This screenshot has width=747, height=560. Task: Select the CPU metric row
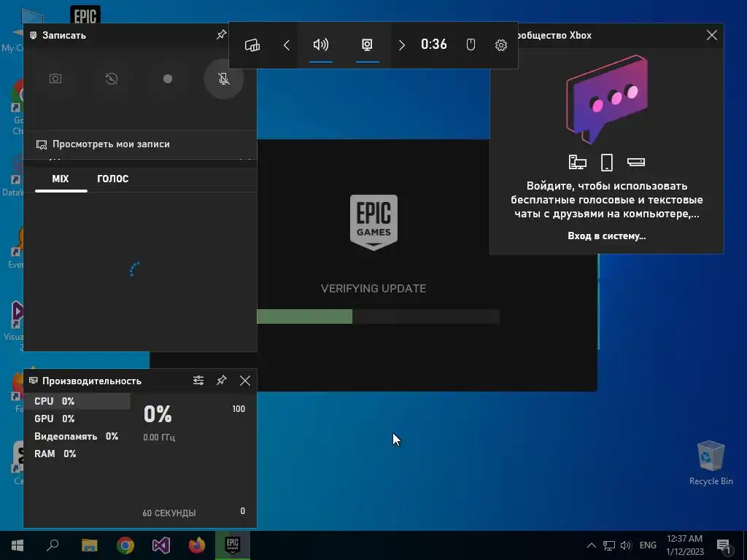tap(77, 402)
